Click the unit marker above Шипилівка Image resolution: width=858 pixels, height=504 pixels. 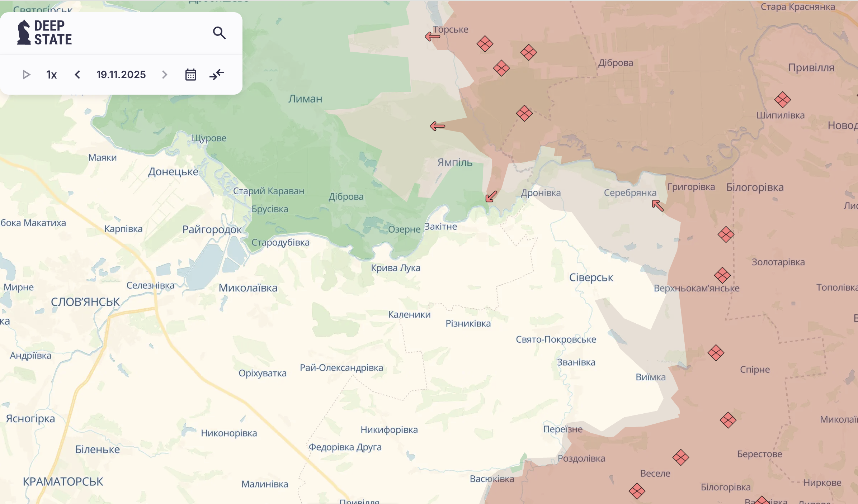(x=782, y=99)
